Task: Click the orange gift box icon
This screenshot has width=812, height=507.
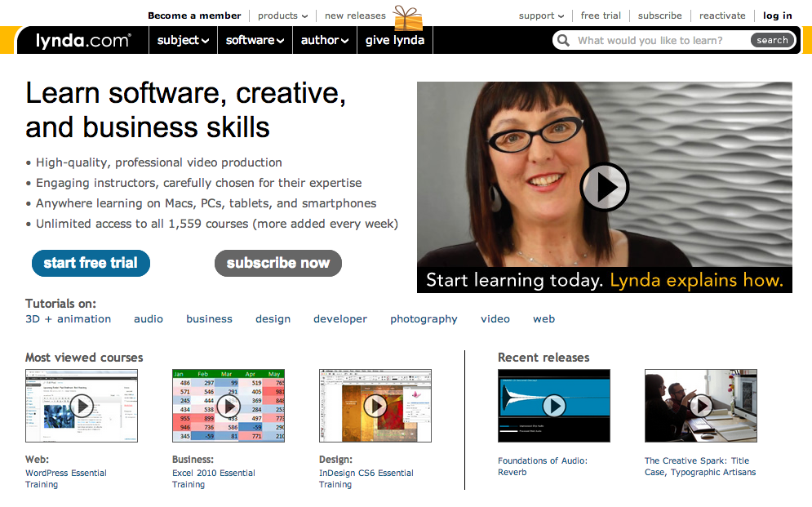Action: click(x=407, y=18)
